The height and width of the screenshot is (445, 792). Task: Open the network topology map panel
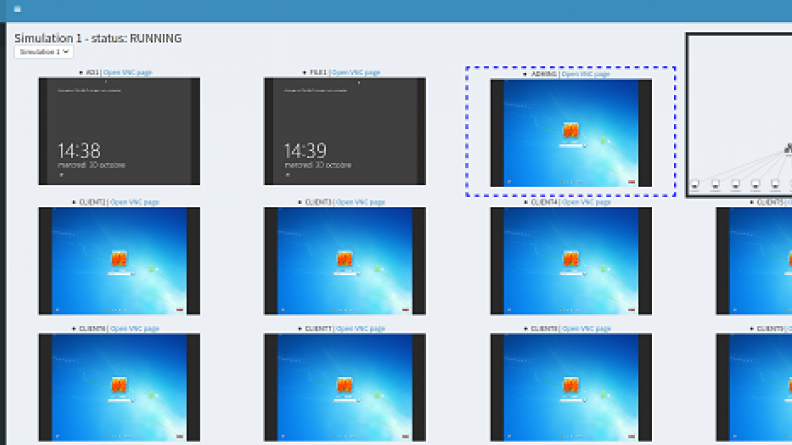coord(739,115)
